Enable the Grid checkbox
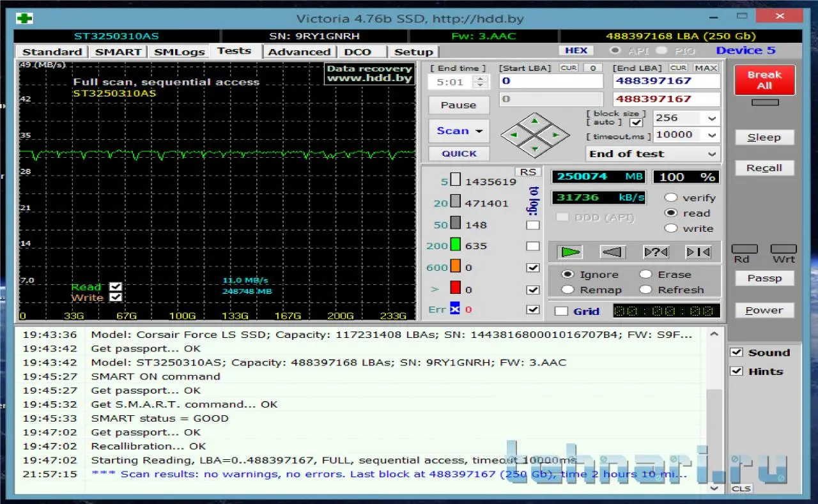Screen dimensions: 818x504 pos(561,311)
